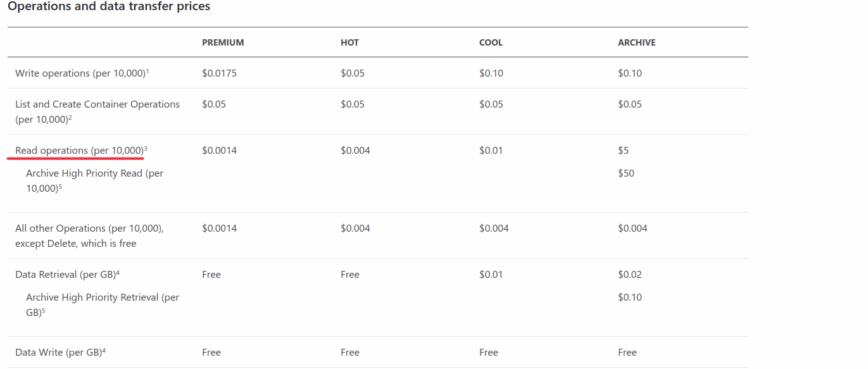
Task: Select the Archive High Priority Retrieval label
Action: coord(103,305)
